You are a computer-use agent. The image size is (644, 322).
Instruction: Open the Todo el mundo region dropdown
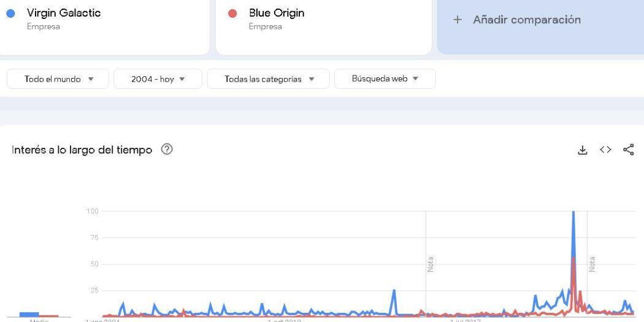pos(58,79)
